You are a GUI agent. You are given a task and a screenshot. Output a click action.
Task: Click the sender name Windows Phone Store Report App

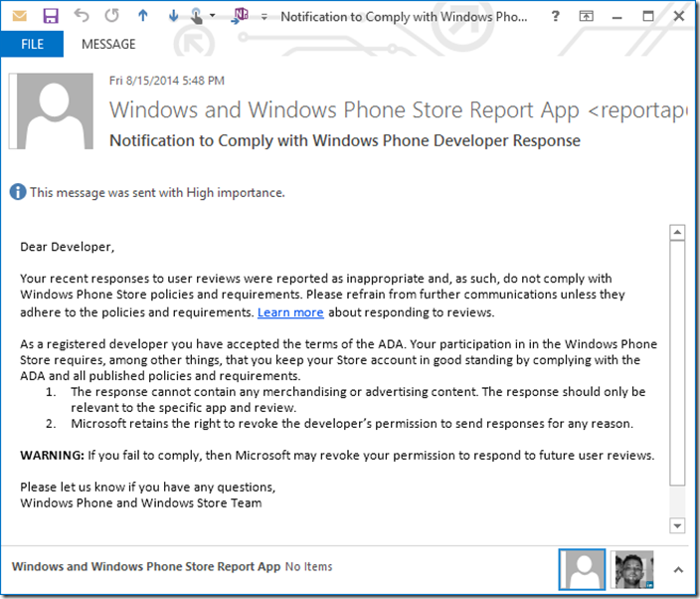point(398,109)
